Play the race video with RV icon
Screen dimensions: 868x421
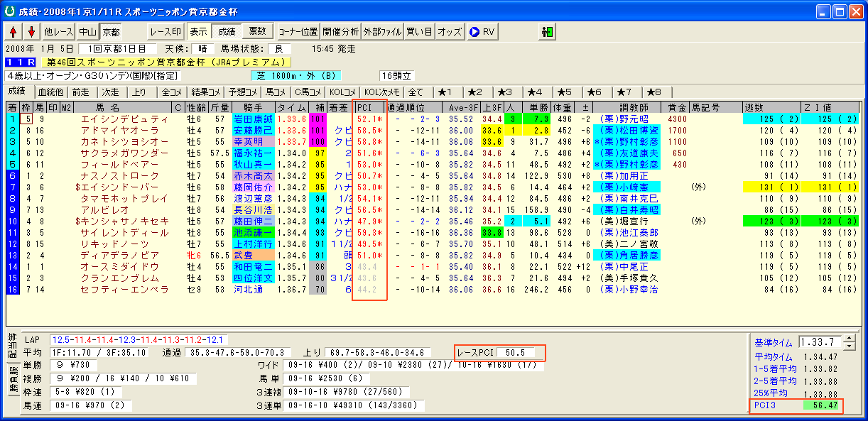coord(482,32)
